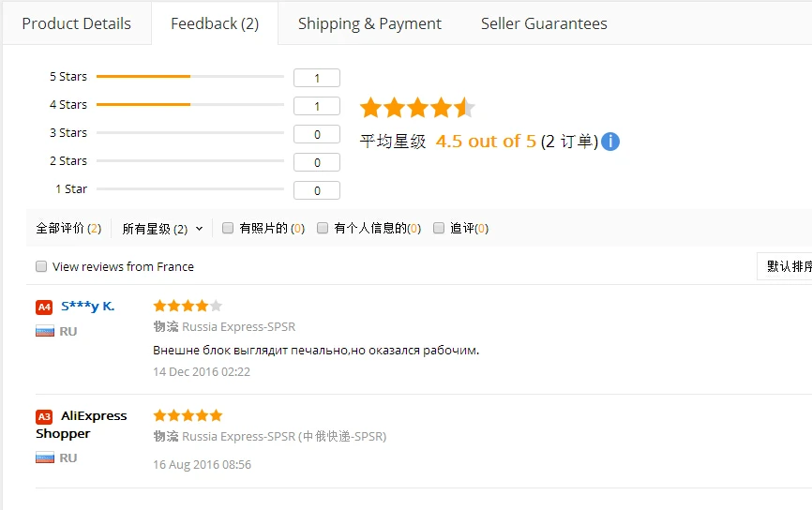The width and height of the screenshot is (812, 510).
Task: Toggle the 有个人信息的 checkbox
Action: coord(323,228)
